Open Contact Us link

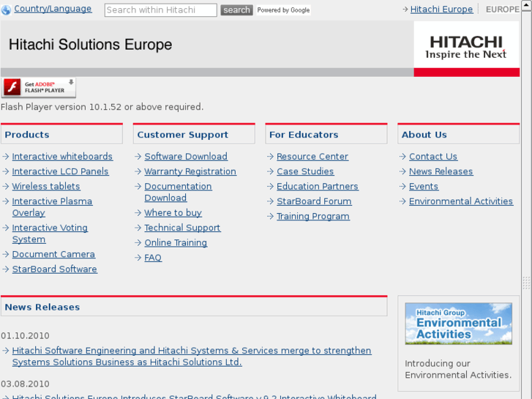433,157
